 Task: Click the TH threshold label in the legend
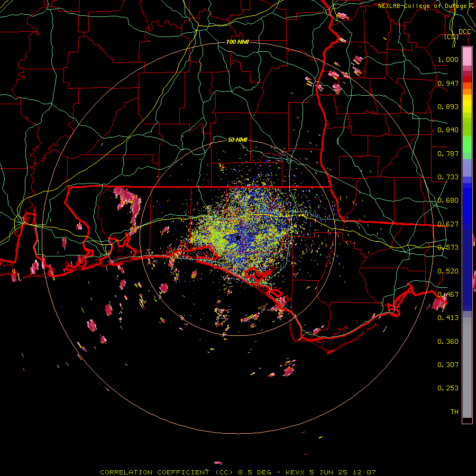(x=454, y=412)
